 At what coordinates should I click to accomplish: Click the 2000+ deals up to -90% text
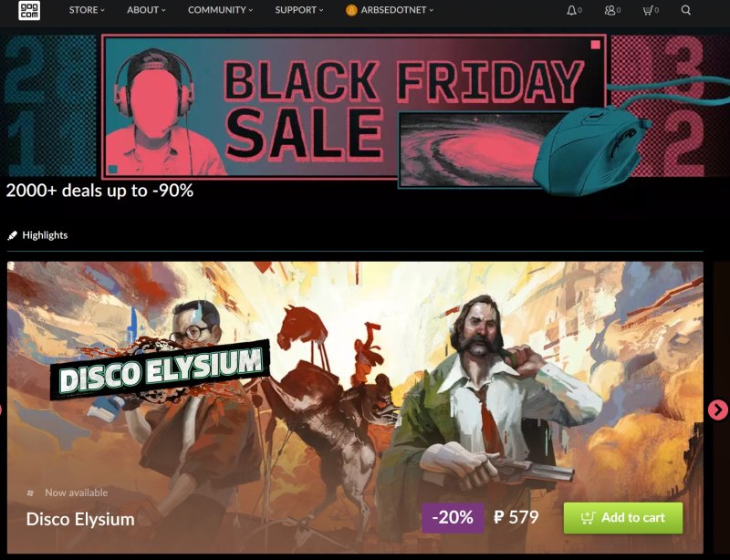click(x=99, y=191)
